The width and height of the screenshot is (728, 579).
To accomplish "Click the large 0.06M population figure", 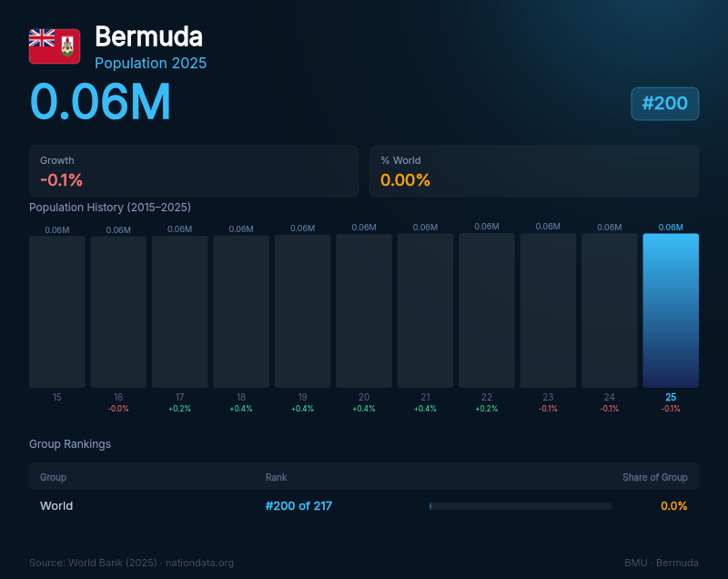I will (x=100, y=102).
